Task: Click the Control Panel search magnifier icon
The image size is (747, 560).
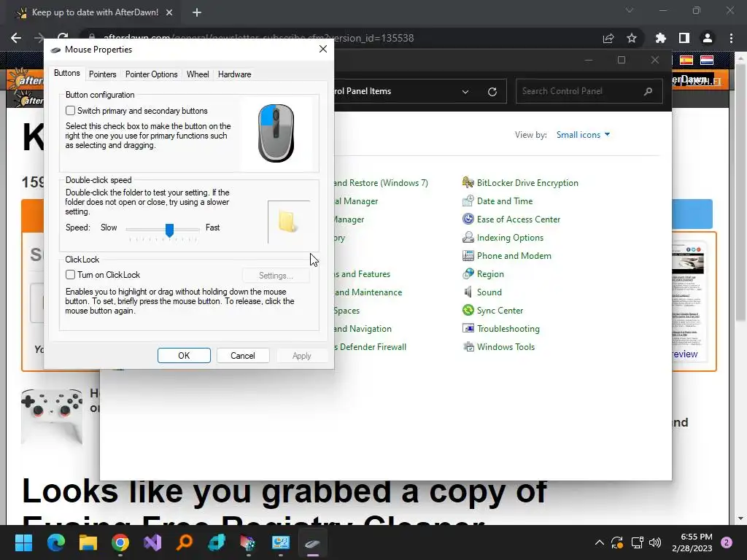Action: click(648, 91)
